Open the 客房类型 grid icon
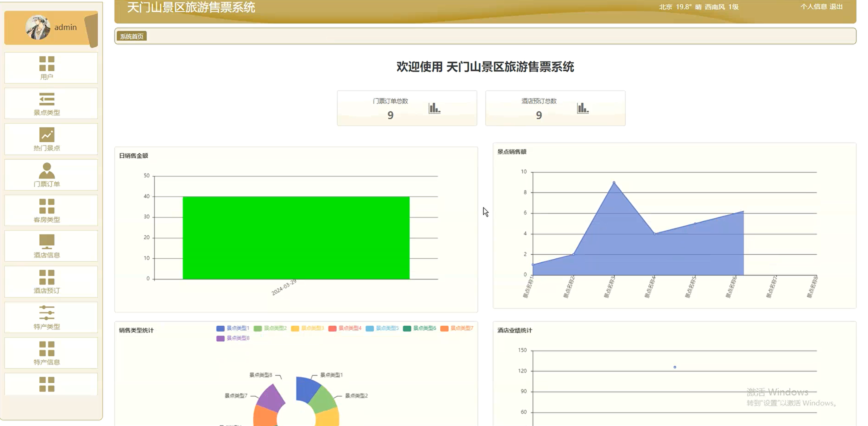This screenshot has height=426, width=868. coord(47,206)
